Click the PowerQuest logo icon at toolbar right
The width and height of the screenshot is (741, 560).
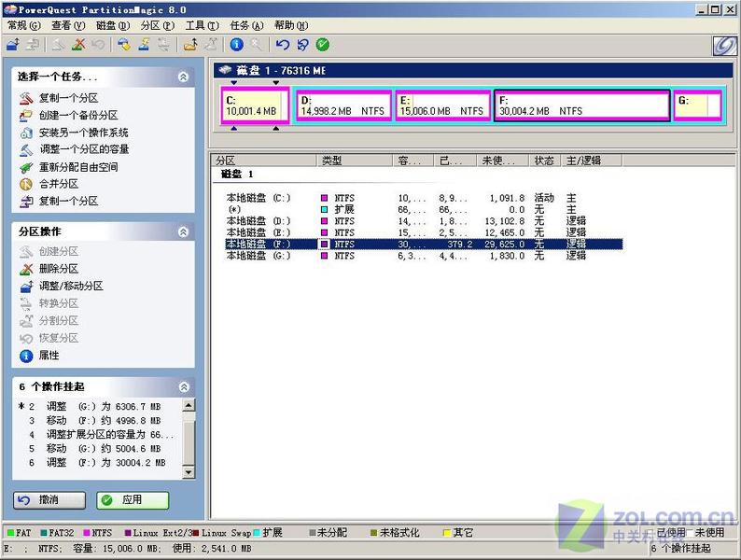pyautogui.click(x=724, y=46)
